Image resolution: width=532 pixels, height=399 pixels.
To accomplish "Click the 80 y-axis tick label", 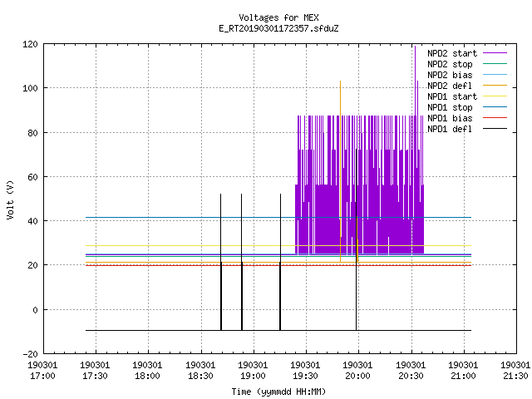I will [x=33, y=133].
